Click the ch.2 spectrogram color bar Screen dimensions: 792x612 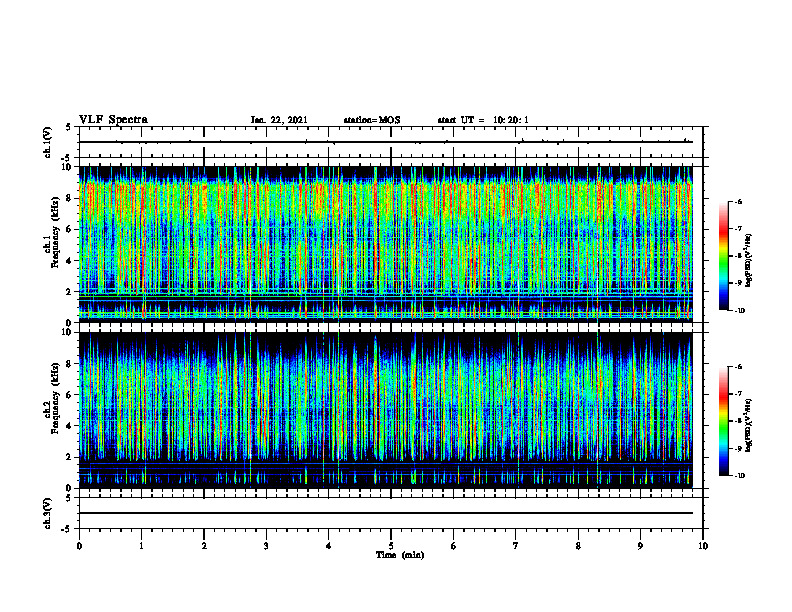tap(723, 421)
